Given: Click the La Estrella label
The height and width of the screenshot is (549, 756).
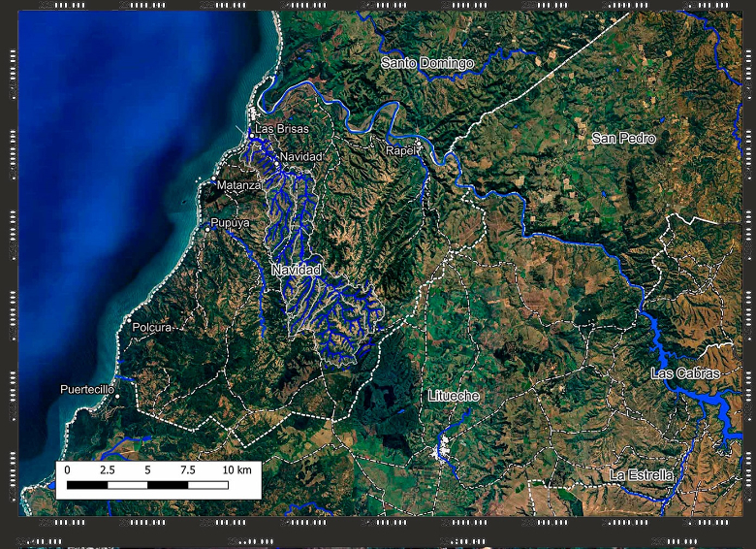Looking at the screenshot, I should coord(642,474).
